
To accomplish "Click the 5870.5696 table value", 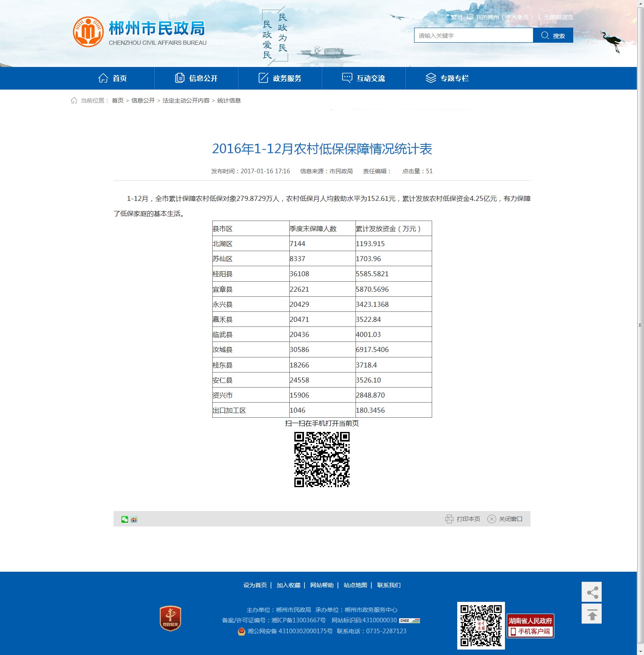I will [372, 289].
